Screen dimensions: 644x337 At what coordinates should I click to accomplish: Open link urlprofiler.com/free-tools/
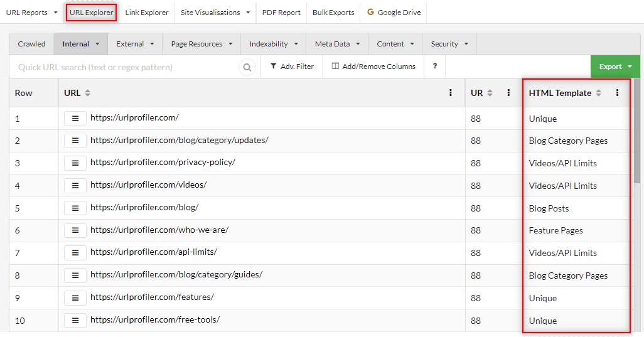[155, 319]
